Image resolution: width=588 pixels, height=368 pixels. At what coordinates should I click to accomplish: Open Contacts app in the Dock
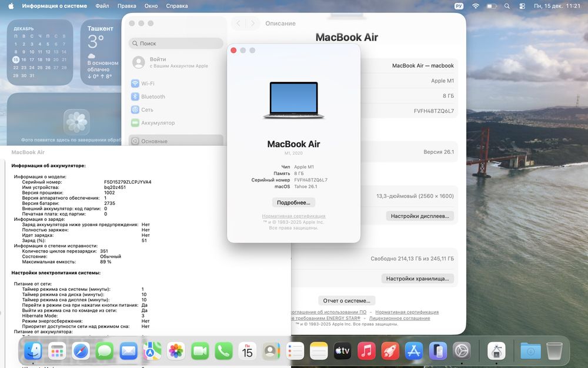(271, 352)
